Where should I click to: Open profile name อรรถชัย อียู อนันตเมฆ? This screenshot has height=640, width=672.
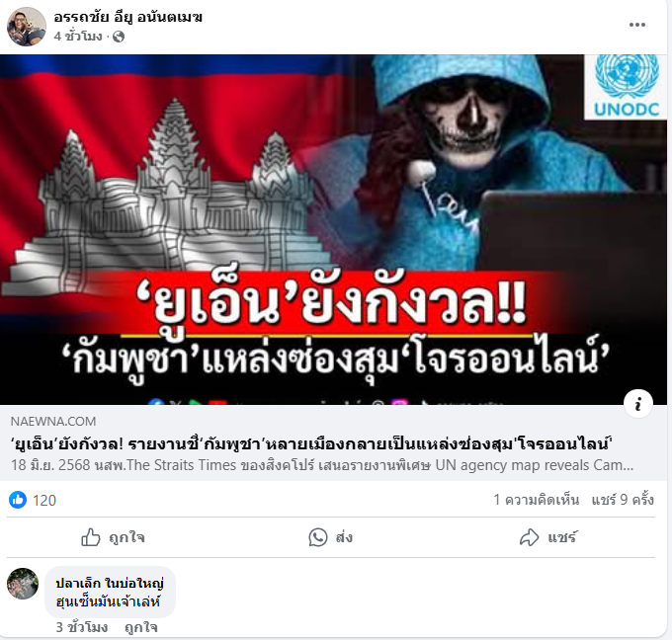127,17
